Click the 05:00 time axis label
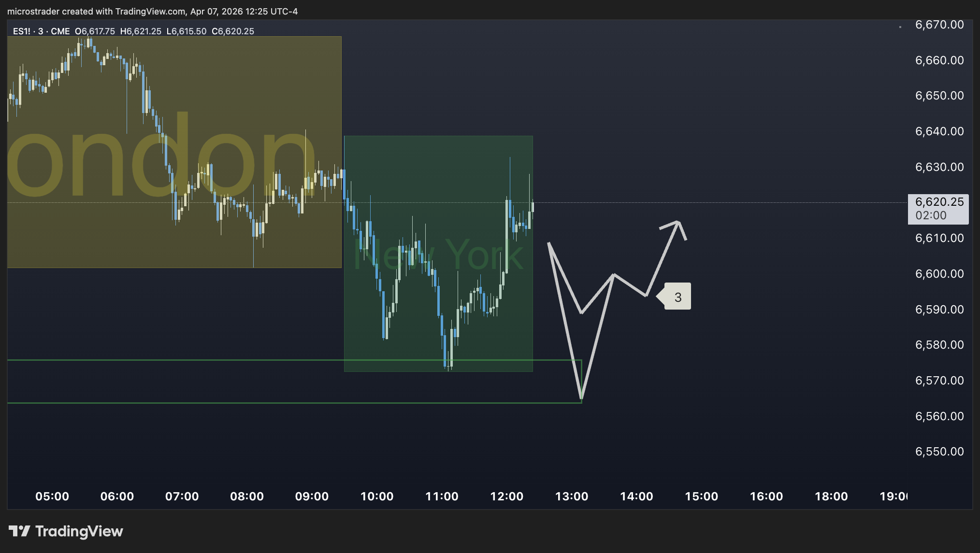 [x=52, y=496]
